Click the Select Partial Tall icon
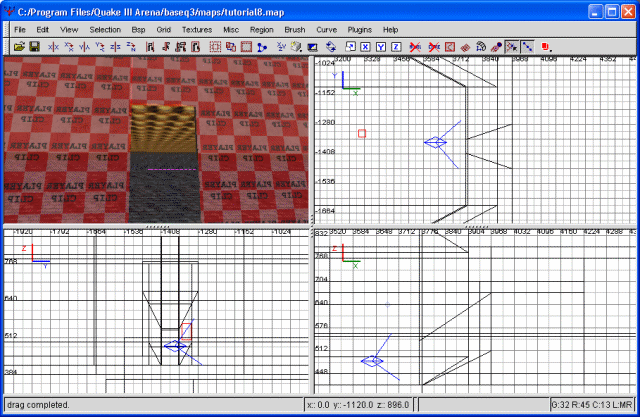The image size is (640, 417). tap(180, 47)
